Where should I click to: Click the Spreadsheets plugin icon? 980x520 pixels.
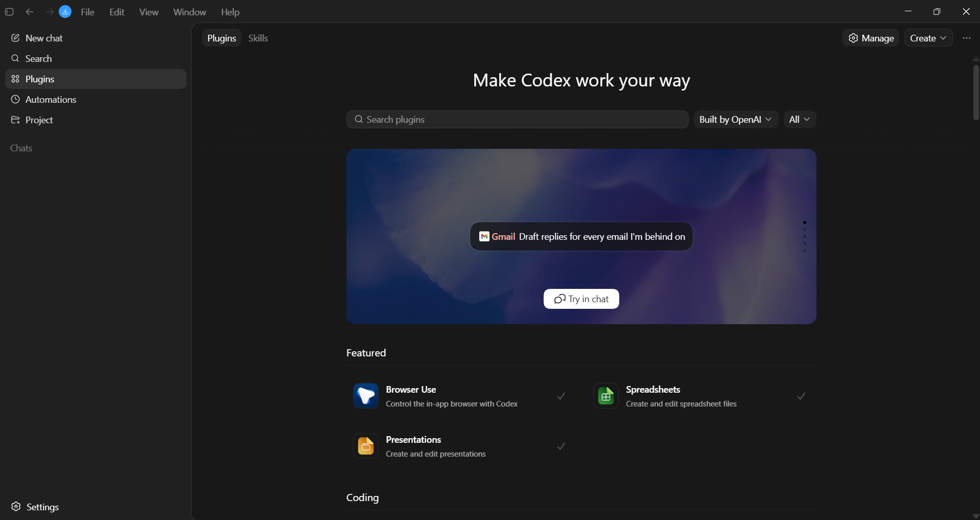pos(606,396)
